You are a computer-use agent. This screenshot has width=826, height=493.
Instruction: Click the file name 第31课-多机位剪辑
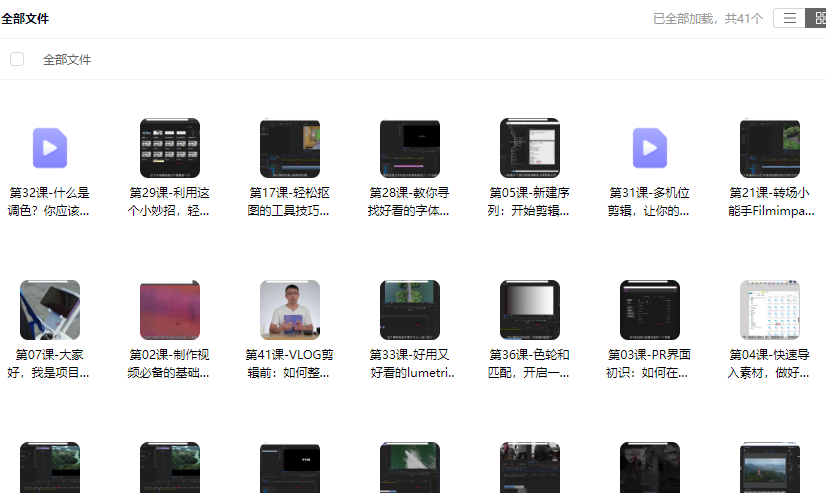[649, 202]
